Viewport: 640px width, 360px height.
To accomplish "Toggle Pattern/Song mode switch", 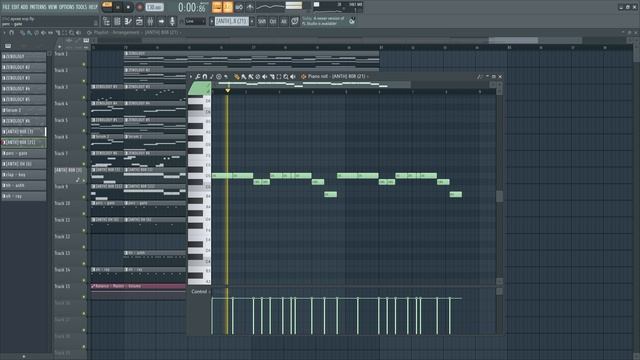I will (107, 7).
